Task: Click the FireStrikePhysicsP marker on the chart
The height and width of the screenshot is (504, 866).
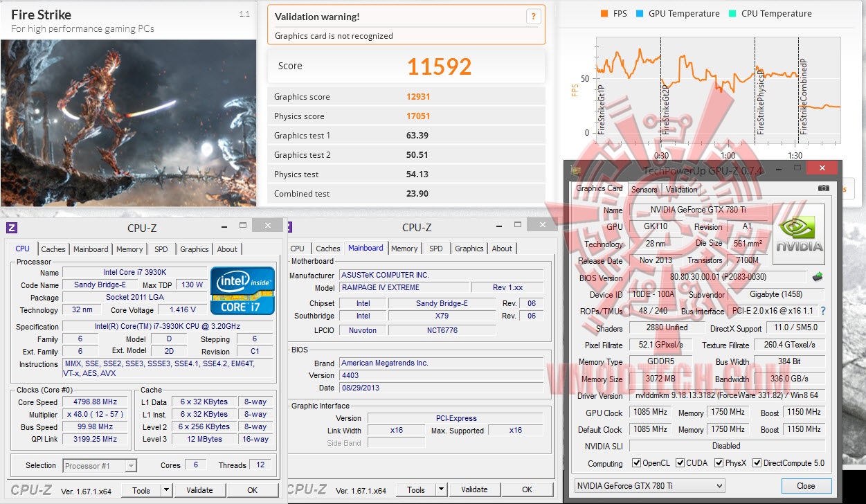Action: (759, 101)
